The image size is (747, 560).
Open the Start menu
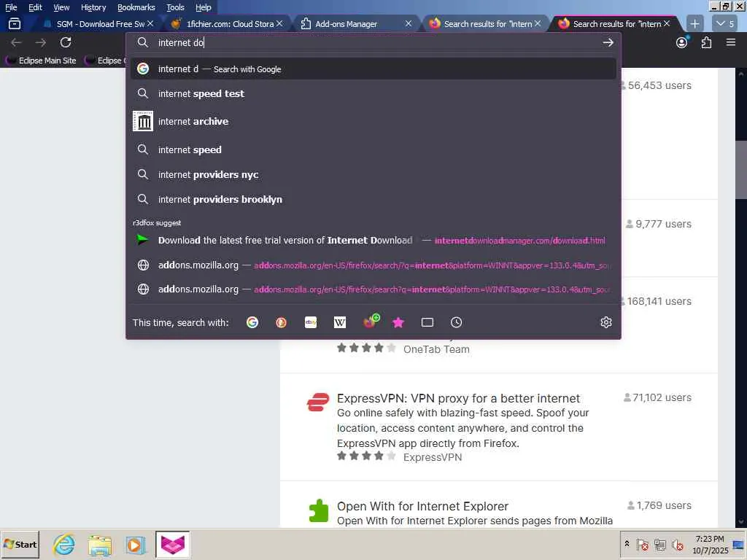(x=20, y=544)
